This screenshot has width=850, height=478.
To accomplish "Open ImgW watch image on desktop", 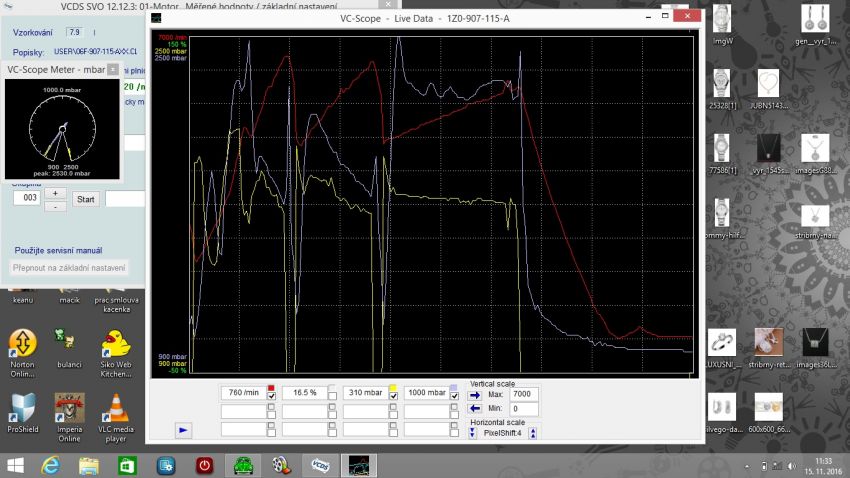I will (x=722, y=24).
